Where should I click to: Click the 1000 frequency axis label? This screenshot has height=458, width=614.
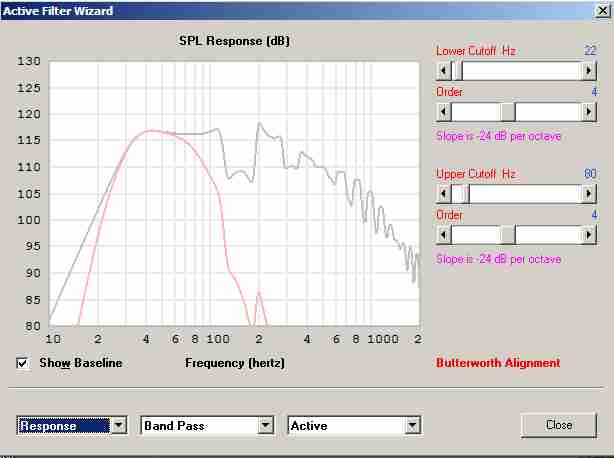click(x=383, y=339)
